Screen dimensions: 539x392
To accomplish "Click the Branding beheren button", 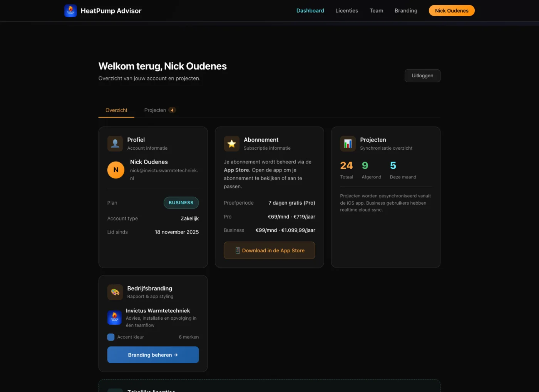I will coord(153,355).
